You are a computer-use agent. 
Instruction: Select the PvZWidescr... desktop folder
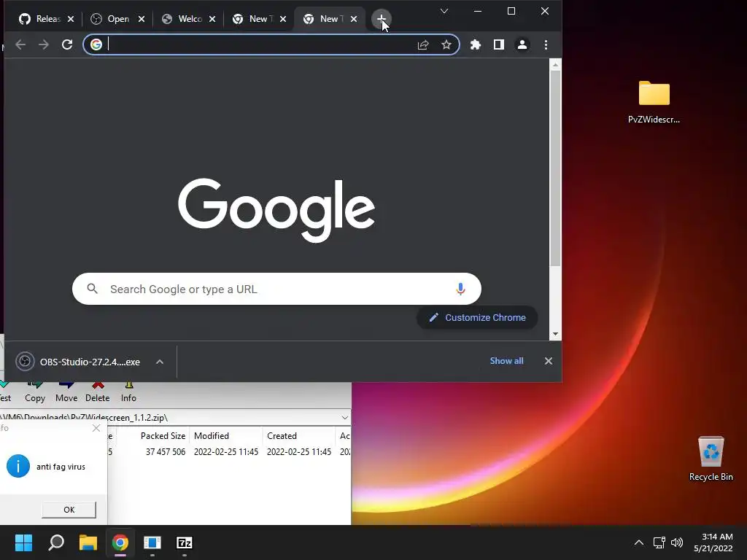[x=654, y=102]
